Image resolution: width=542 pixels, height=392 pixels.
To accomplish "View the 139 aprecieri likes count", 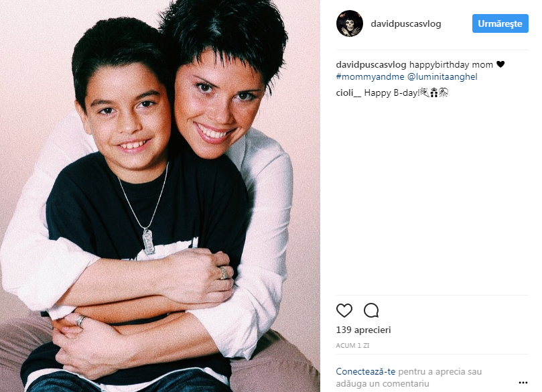I will (x=363, y=330).
